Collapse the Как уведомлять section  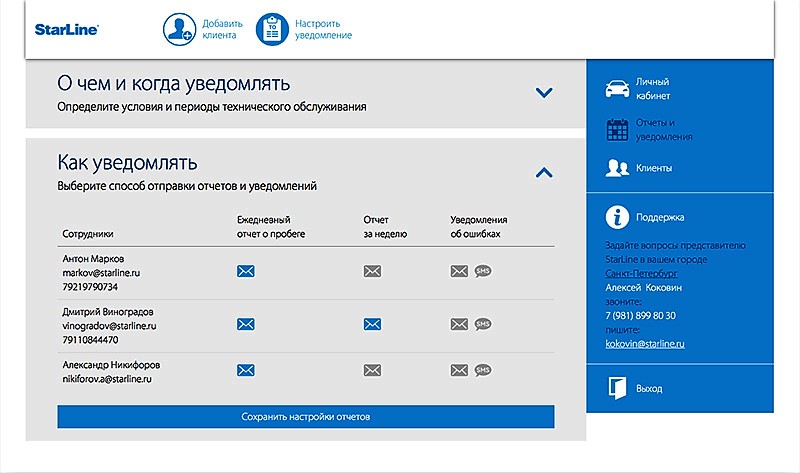click(543, 172)
